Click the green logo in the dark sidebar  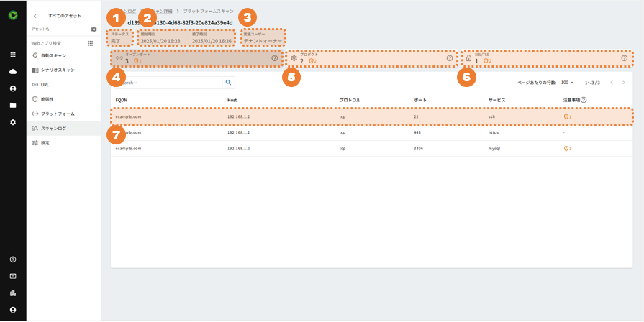click(13, 16)
